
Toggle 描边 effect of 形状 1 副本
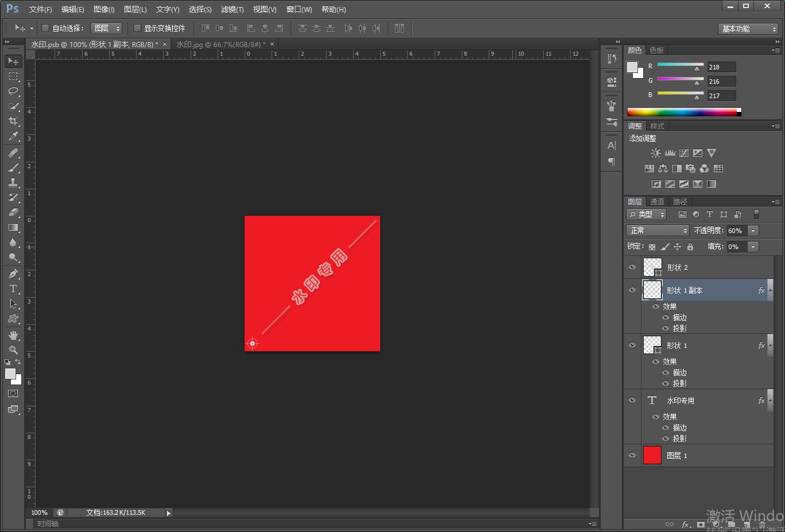click(666, 317)
